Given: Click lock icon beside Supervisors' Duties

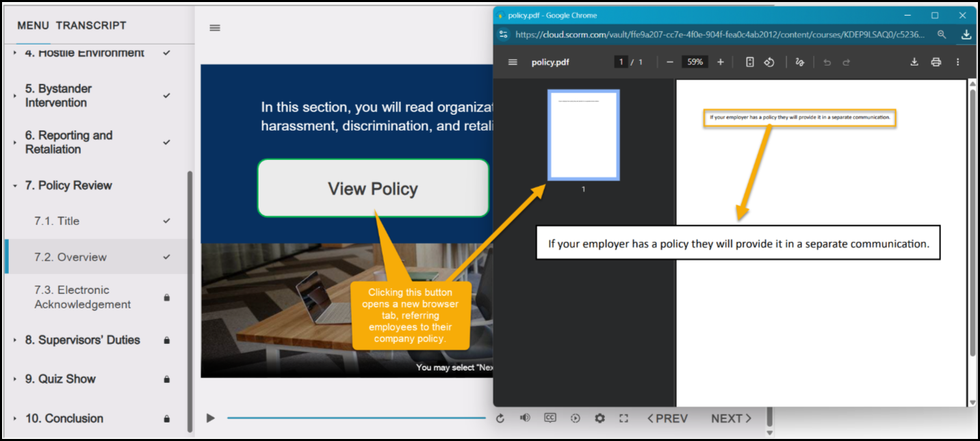Looking at the screenshot, I should 166,340.
